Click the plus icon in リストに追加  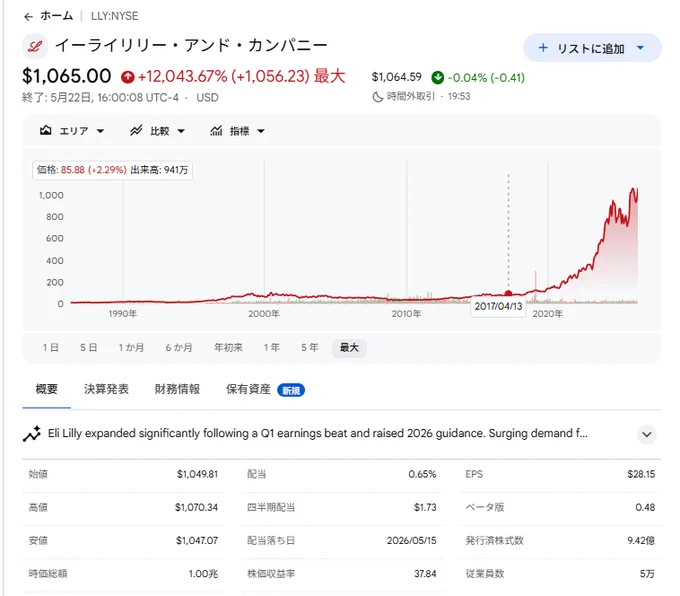pos(543,48)
